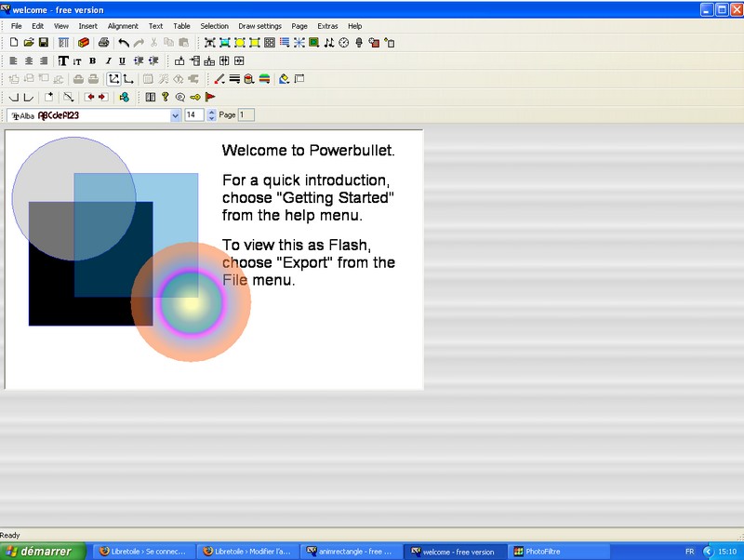Screen dimensions: 744x560
Task: Switch to Libretoile Modifier taskbar window
Action: (248, 552)
